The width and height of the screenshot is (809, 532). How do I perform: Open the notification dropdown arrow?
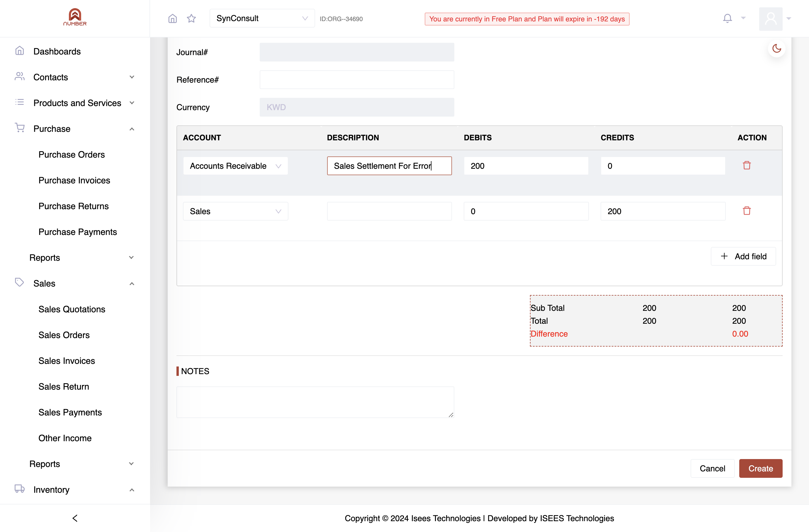point(743,18)
